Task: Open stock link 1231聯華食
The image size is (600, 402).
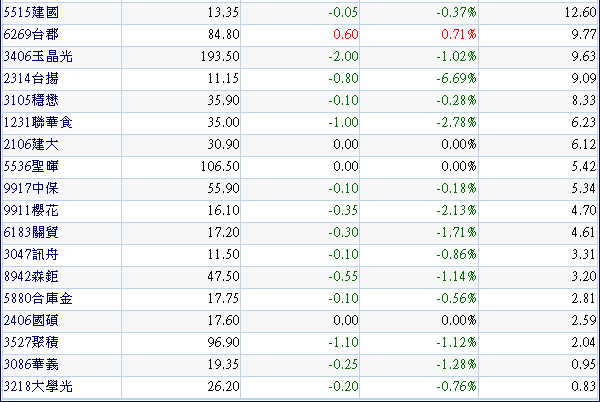Action: (x=38, y=123)
